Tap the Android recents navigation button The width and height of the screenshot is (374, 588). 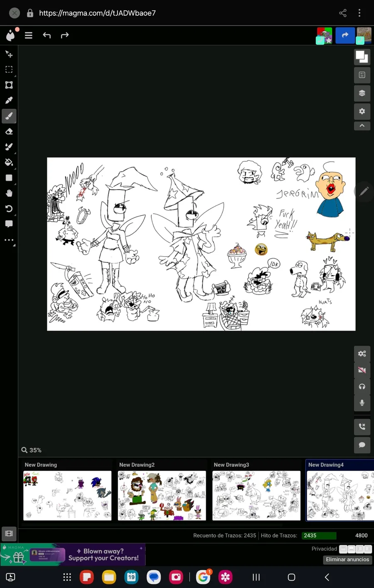(256, 577)
